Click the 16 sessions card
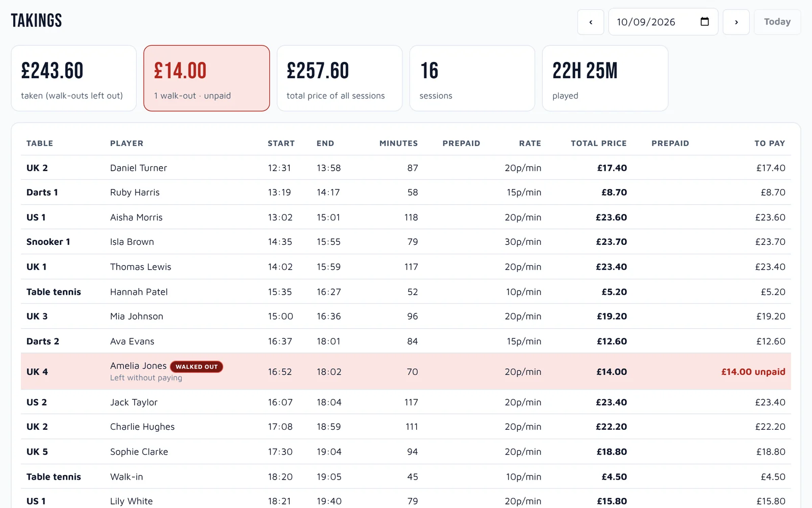This screenshot has height=508, width=812. pyautogui.click(x=472, y=78)
